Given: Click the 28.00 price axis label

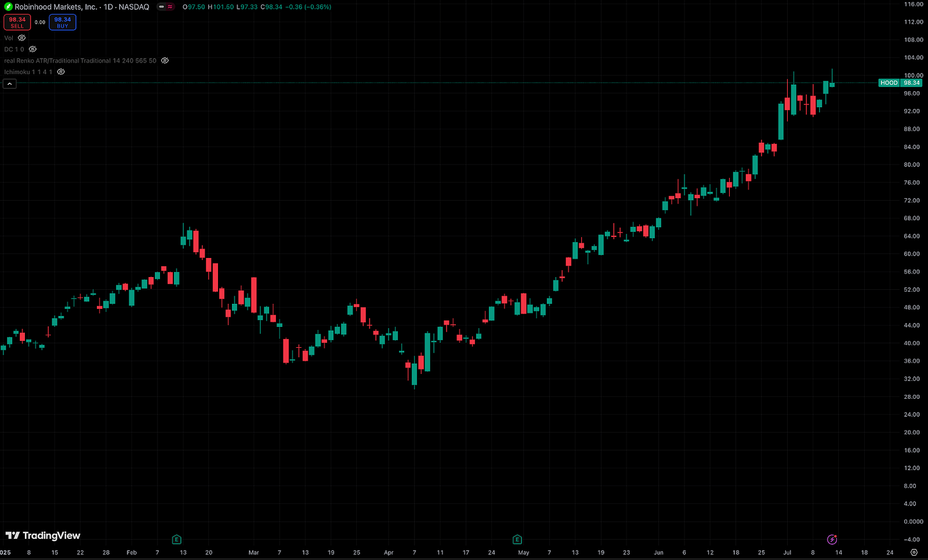Looking at the screenshot, I should click(x=912, y=396).
